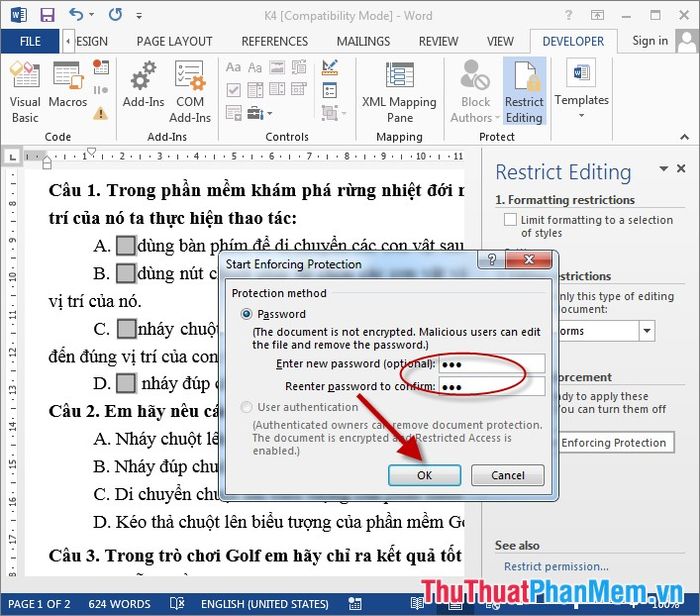The width and height of the screenshot is (700, 616).
Task: Switch to the MAILINGS ribbon tab
Action: coord(363,41)
